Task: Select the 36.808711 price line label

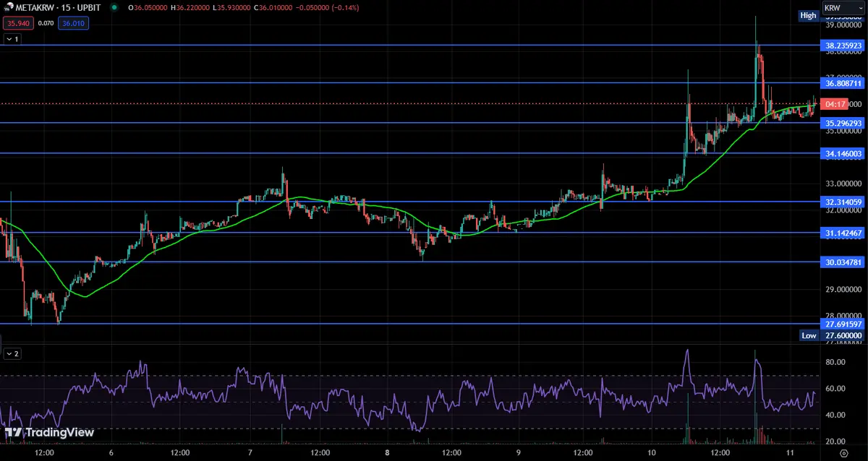Action: click(x=843, y=83)
